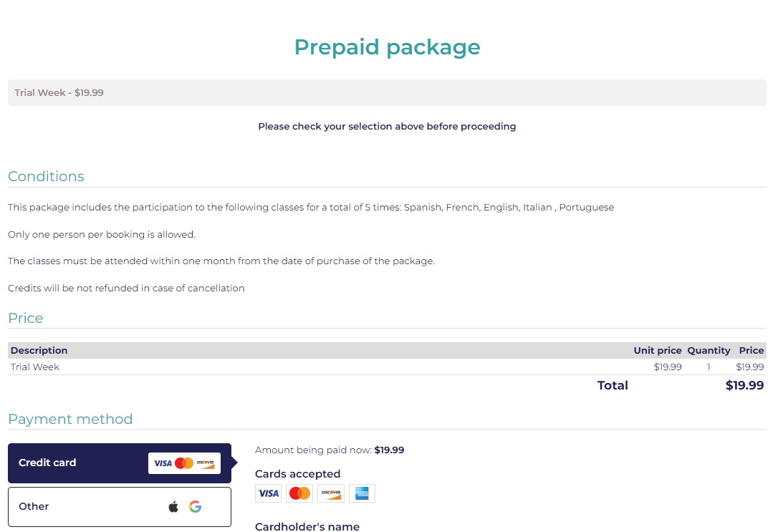Click the Mastercard icon under Cards accepted
Screen dimensions: 778x532
tap(299, 493)
